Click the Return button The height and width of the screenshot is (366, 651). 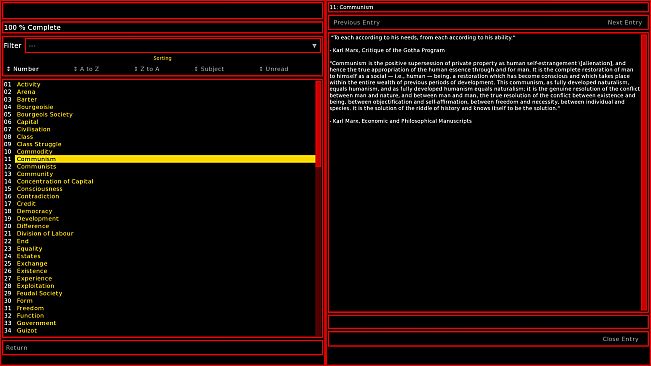[17, 348]
